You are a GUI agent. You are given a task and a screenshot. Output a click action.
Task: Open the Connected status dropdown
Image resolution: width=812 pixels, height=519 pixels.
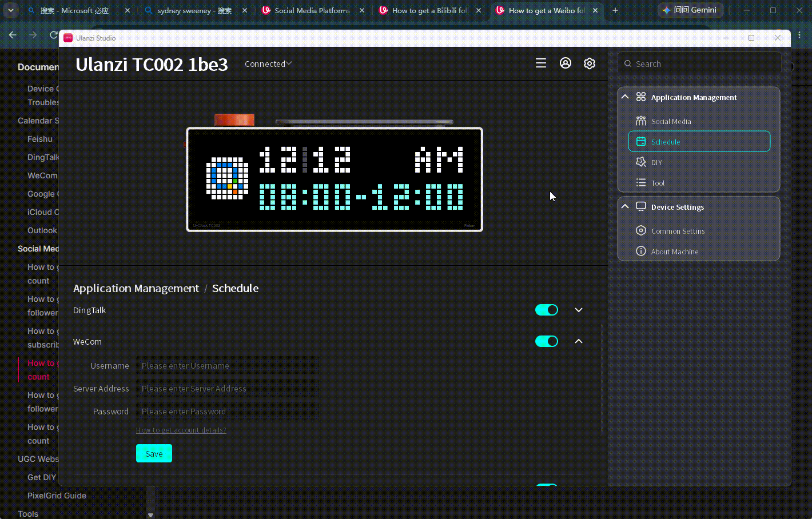tap(268, 64)
